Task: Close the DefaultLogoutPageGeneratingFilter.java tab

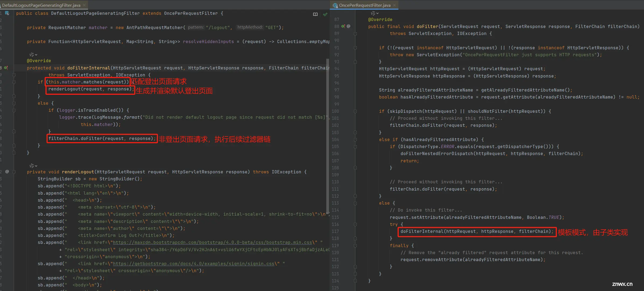Action: [x=84, y=5]
